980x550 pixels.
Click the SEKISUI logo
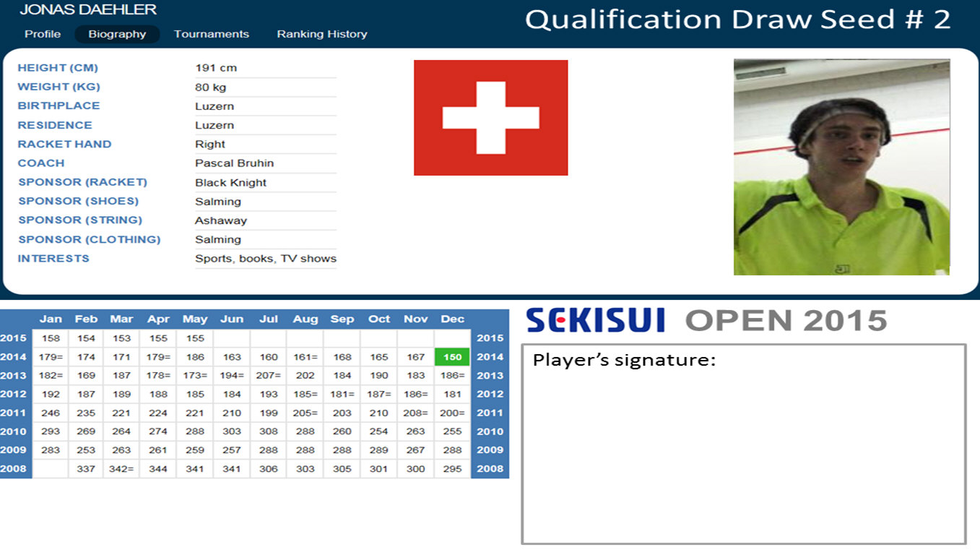point(595,320)
